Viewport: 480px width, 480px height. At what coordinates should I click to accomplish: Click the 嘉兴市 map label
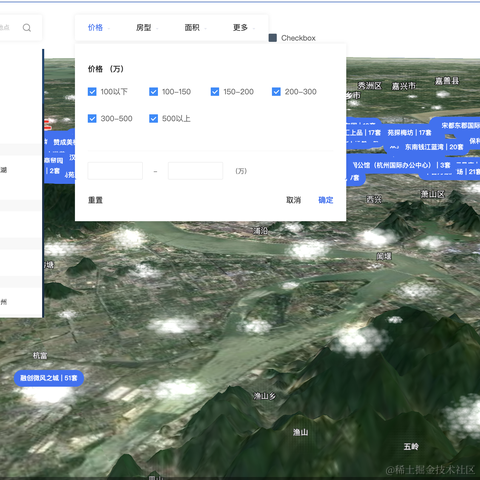point(403,86)
